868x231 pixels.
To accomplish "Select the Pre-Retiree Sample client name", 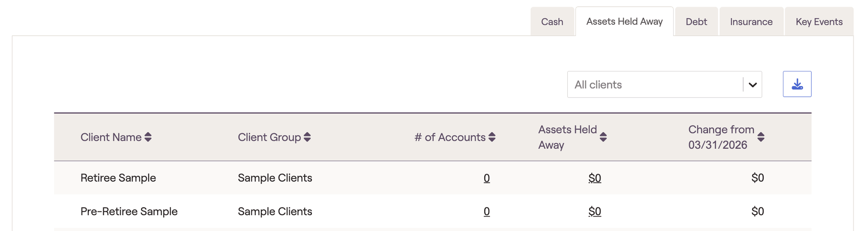I will pos(129,212).
